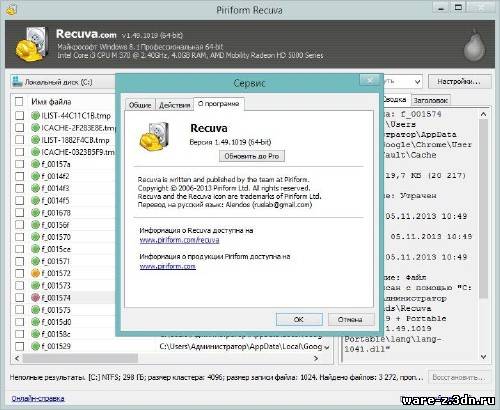The image size is (500, 410).
Task: Click the info panel scroll-down arrow
Action: (484, 357)
